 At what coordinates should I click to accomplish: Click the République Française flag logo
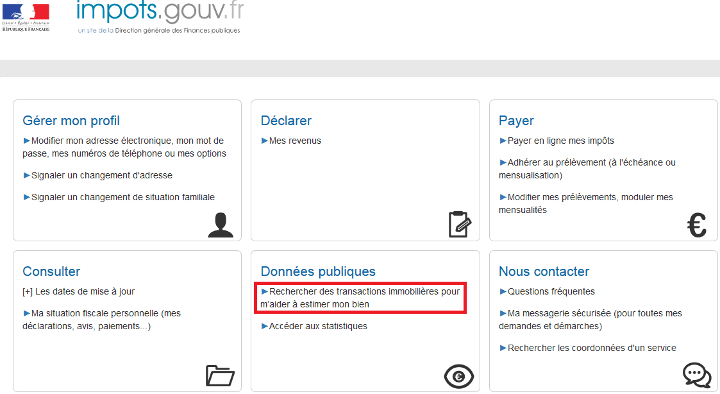[x=25, y=17]
